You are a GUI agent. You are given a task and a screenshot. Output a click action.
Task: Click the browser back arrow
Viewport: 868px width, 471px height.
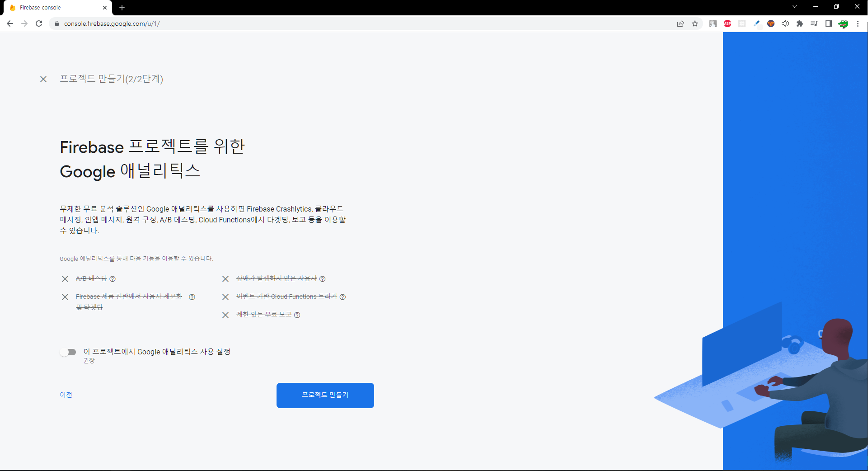pyautogui.click(x=10, y=24)
